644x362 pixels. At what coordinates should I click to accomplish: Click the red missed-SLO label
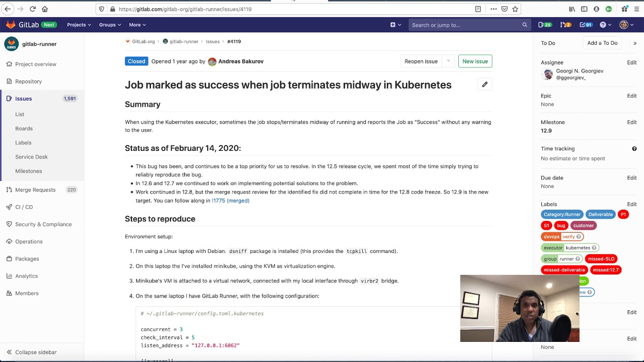601,259
